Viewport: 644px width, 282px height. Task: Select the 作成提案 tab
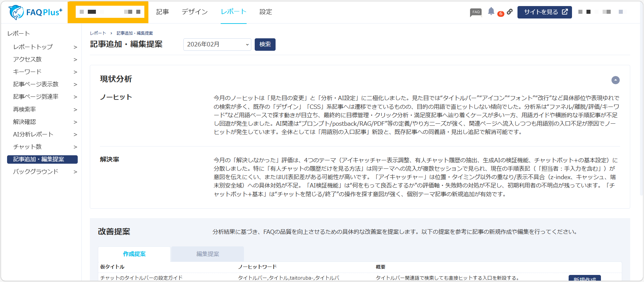(134, 254)
